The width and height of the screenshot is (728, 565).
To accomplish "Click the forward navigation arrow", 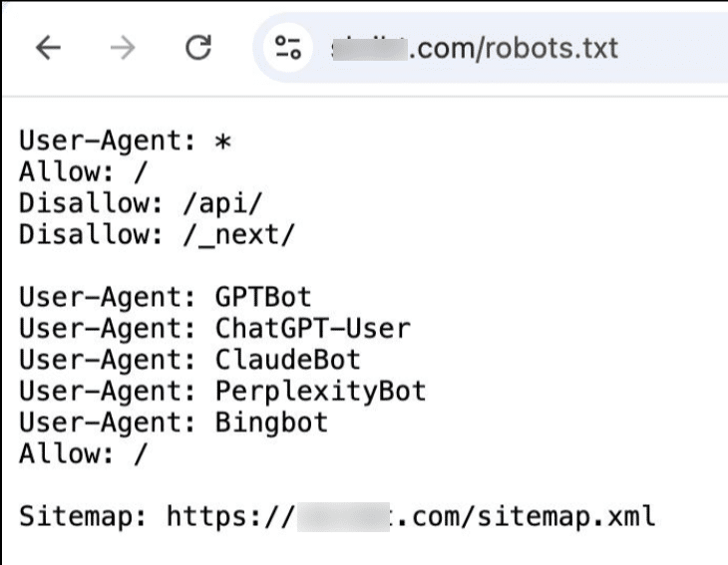I will coord(123,47).
